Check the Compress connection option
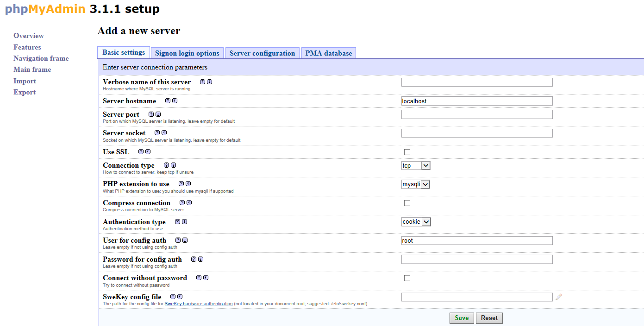The image size is (644, 326). pyautogui.click(x=407, y=202)
